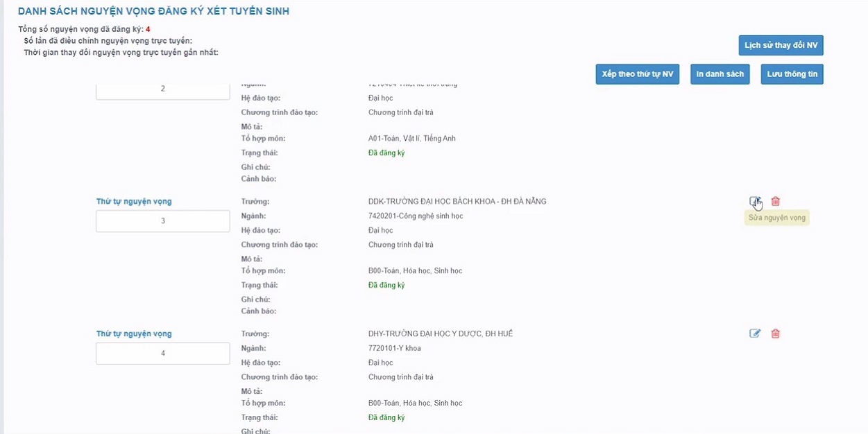Open edit icon for the DHY Y Dược wish
Viewport: 868px width, 434px height.
click(755, 333)
